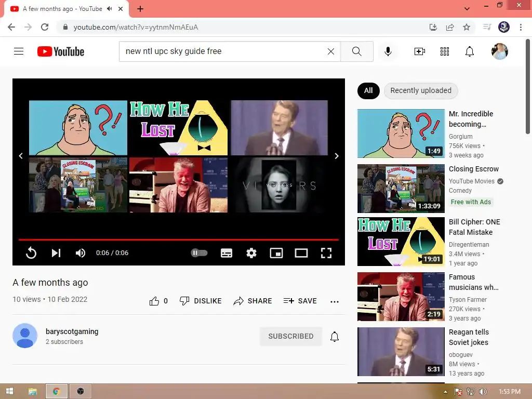Viewport: 532px width, 399px height.
Task: Click the SHARE button
Action: pyautogui.click(x=253, y=301)
